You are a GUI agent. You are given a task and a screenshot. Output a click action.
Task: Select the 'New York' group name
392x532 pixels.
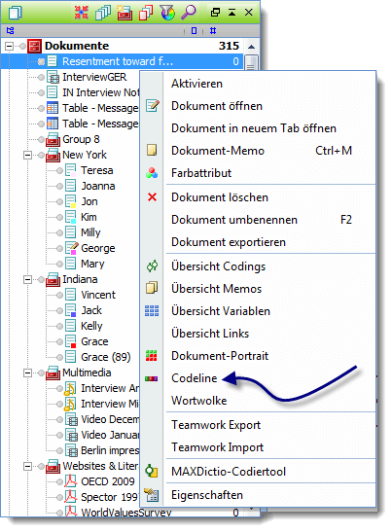click(85, 155)
